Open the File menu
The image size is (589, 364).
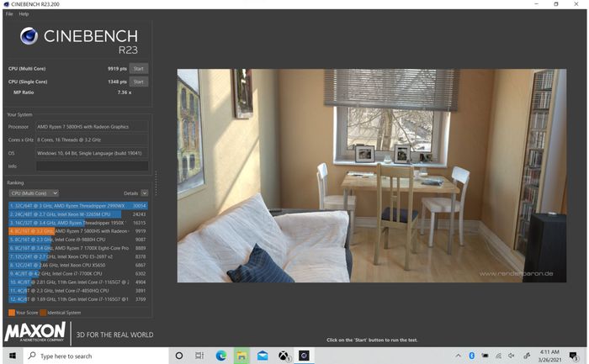(x=9, y=14)
